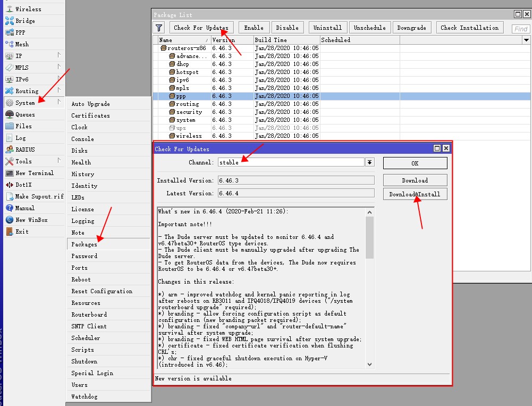Open the Package List column selector dropdown
The width and height of the screenshot is (532, 406).
(x=526, y=40)
